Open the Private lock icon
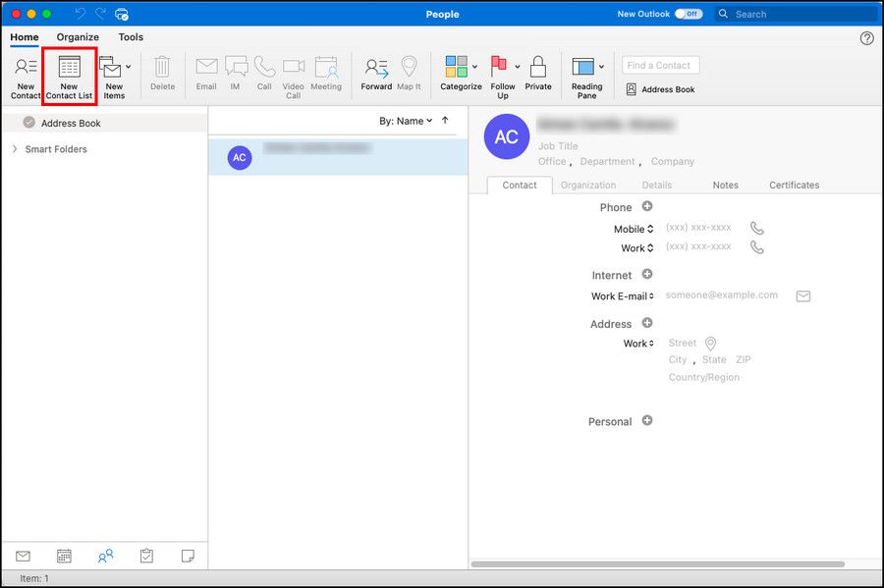884x588 pixels. click(537, 76)
